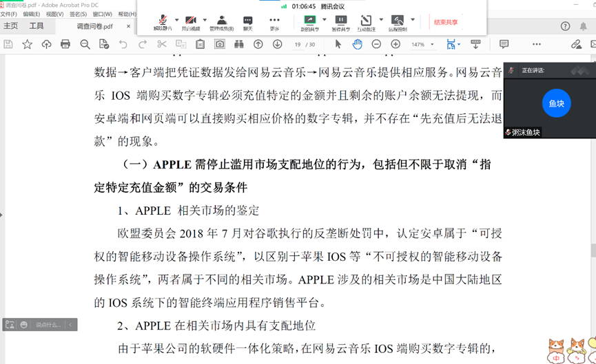Undo the last action
This screenshot has height=364, width=596.
(x=123, y=45)
